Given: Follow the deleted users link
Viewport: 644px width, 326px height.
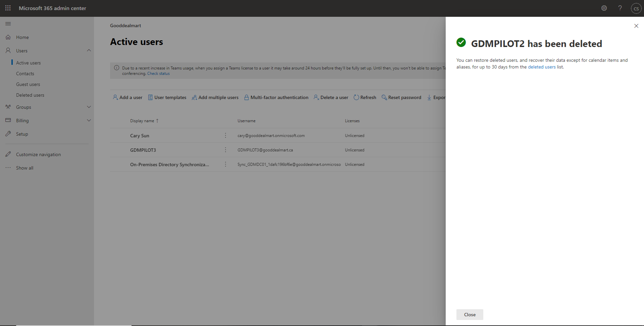Looking at the screenshot, I should (x=542, y=67).
